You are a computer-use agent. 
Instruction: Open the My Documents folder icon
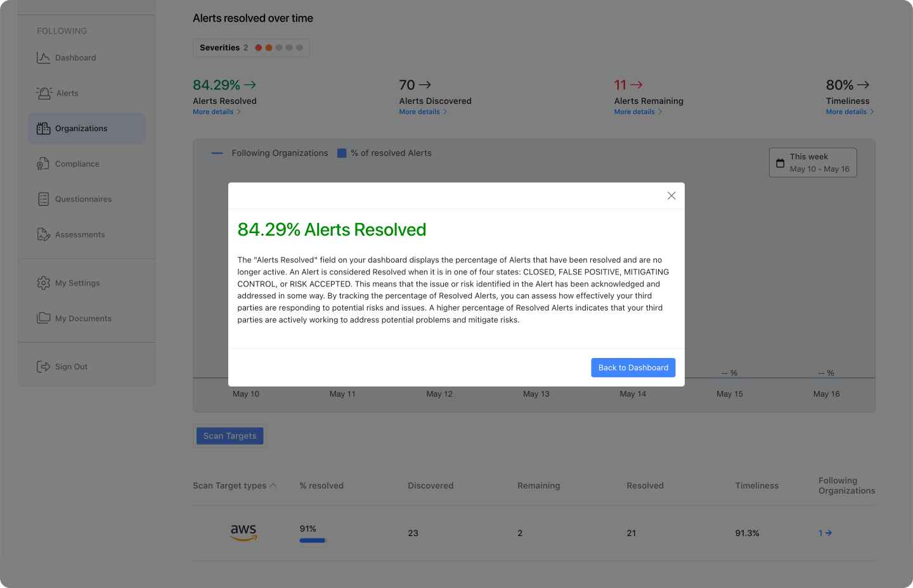click(43, 318)
